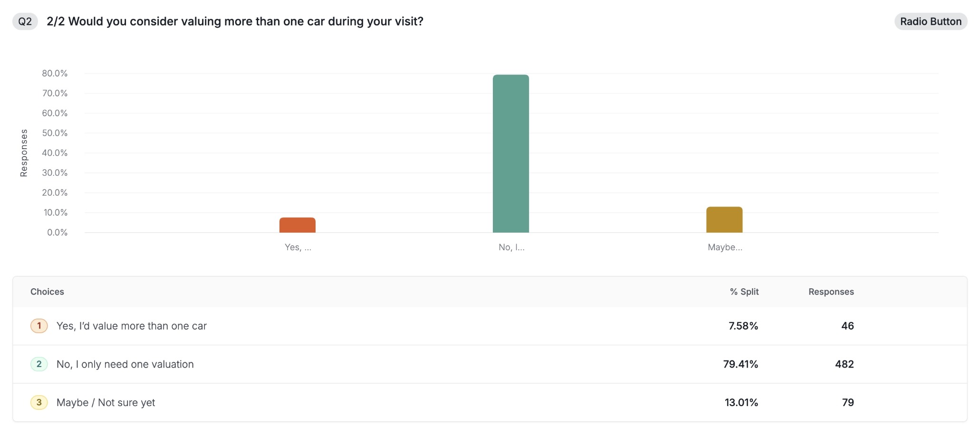Click the 482 responses count
Image resolution: width=980 pixels, height=434 pixels.
(844, 364)
